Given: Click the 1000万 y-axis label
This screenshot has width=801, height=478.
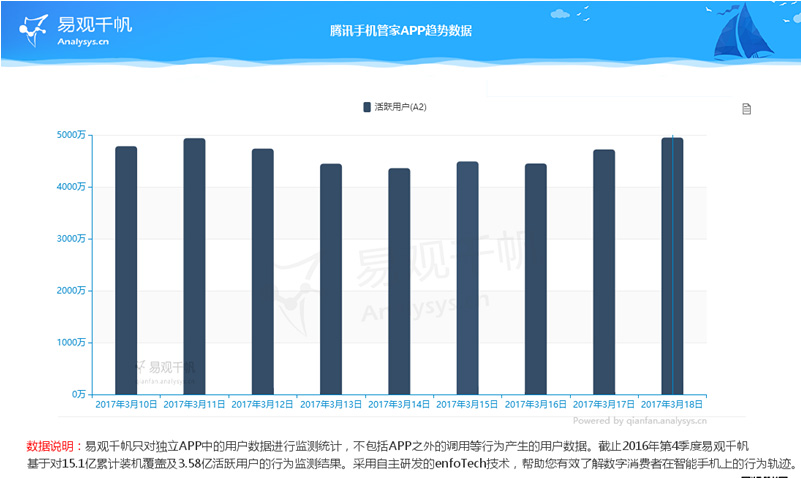Looking at the screenshot, I should pyautogui.click(x=71, y=342).
